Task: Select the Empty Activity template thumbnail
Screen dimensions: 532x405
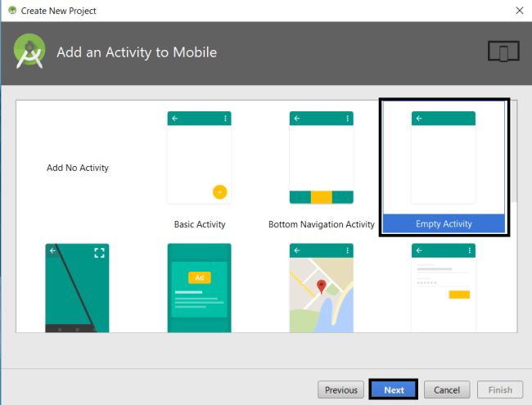Action: [x=444, y=157]
